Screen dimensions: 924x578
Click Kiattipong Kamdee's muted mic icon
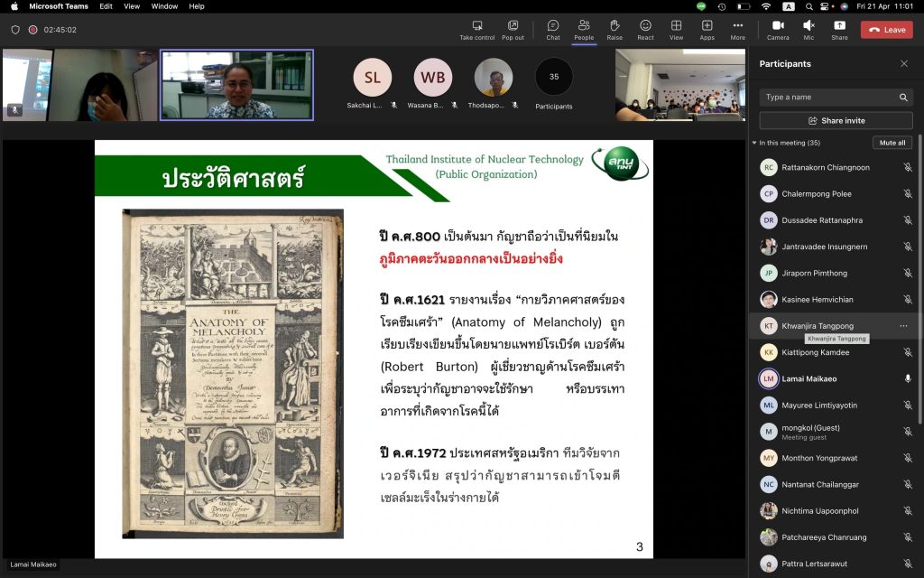tap(908, 352)
